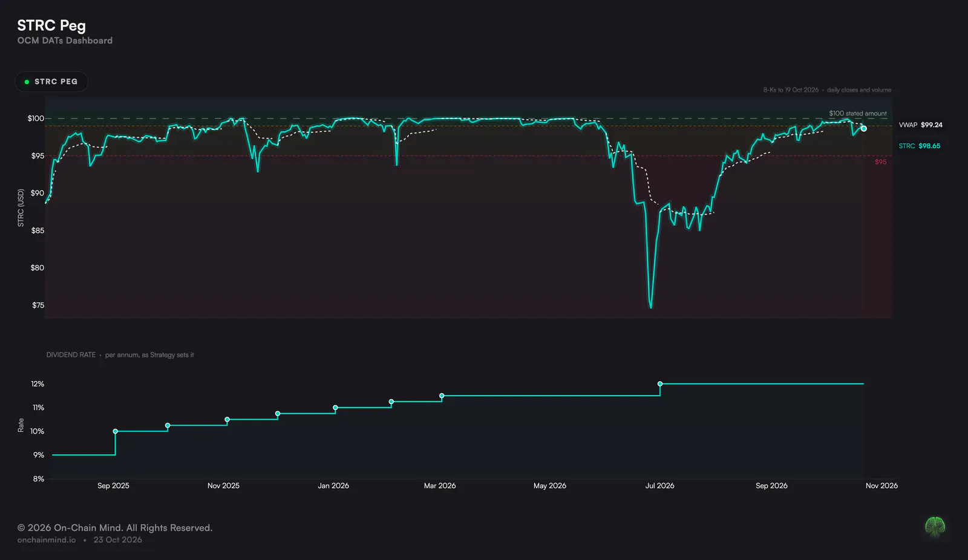Screen dimensions: 968x560
Task: Click the "9%" rate axis tick
Action: tap(39, 455)
